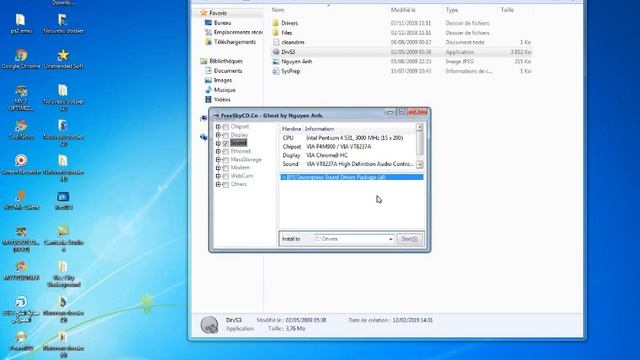Viewport: 640px width, 360px height.
Task: Expand the Display tree node
Action: pos(218,135)
